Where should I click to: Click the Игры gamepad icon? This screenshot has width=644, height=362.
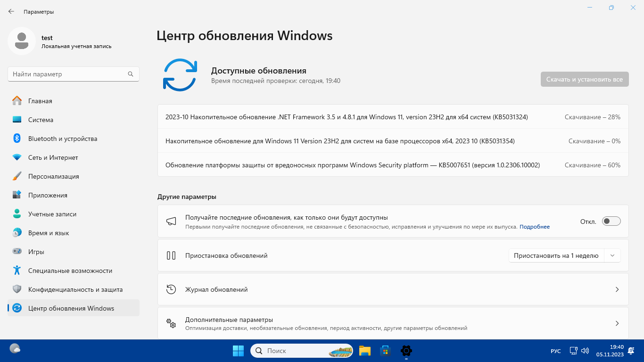tap(17, 252)
